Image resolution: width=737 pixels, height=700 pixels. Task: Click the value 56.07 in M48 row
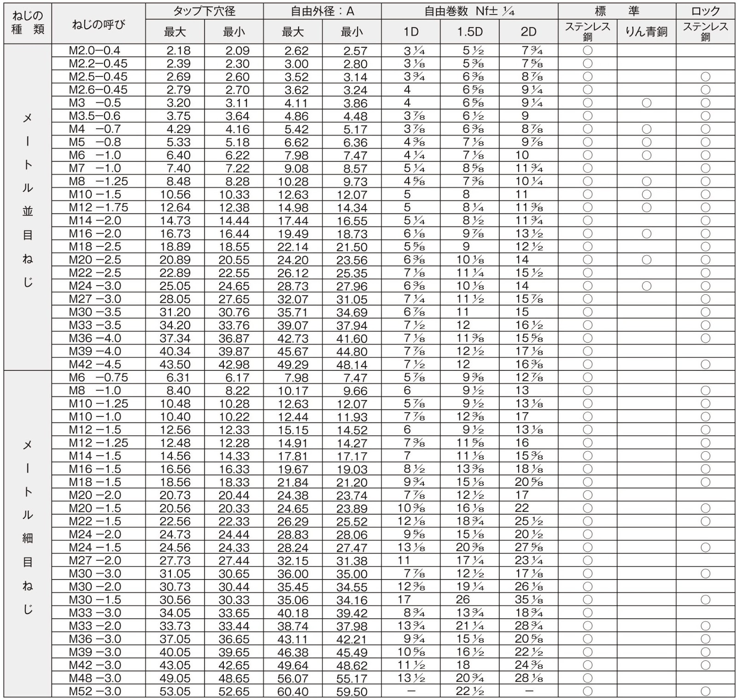[x=292, y=679]
